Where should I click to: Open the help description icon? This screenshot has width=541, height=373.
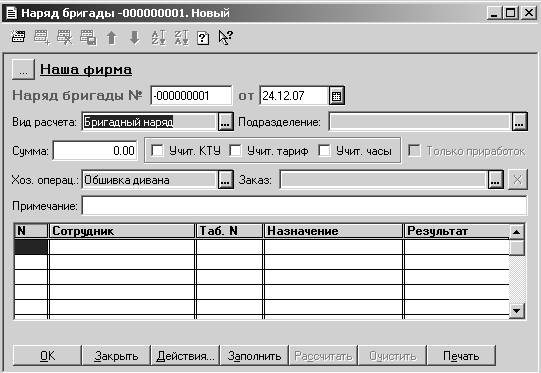(x=203, y=38)
